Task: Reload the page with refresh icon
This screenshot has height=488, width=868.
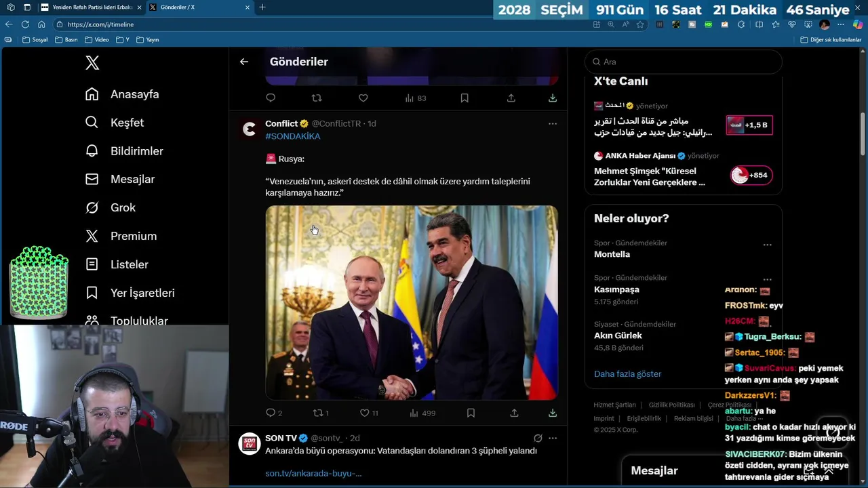Action: click(25, 24)
